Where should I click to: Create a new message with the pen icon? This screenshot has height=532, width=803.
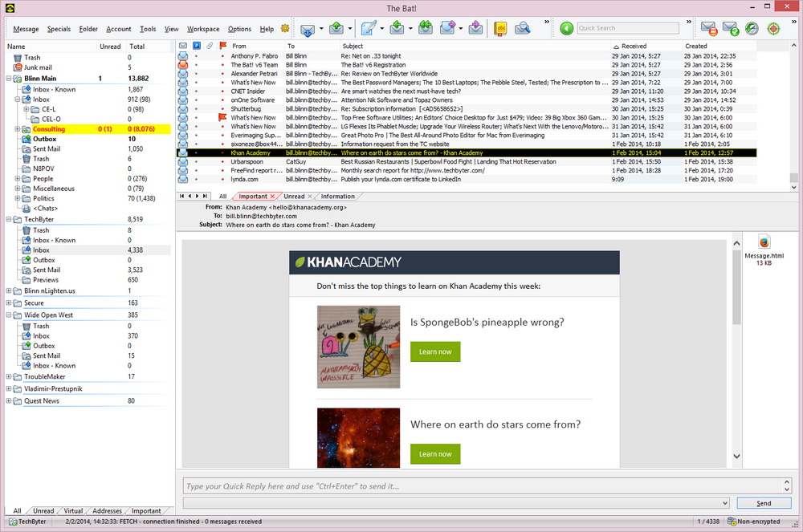tap(369, 28)
